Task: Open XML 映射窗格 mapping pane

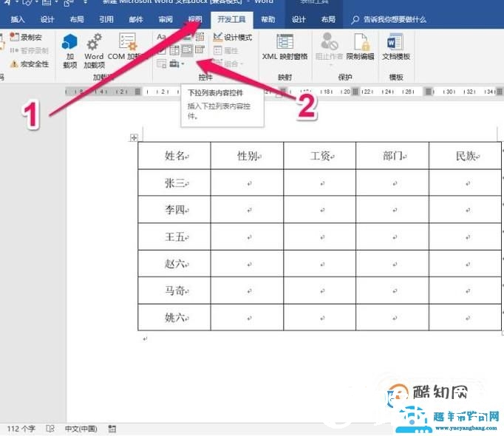Action: coord(285,47)
